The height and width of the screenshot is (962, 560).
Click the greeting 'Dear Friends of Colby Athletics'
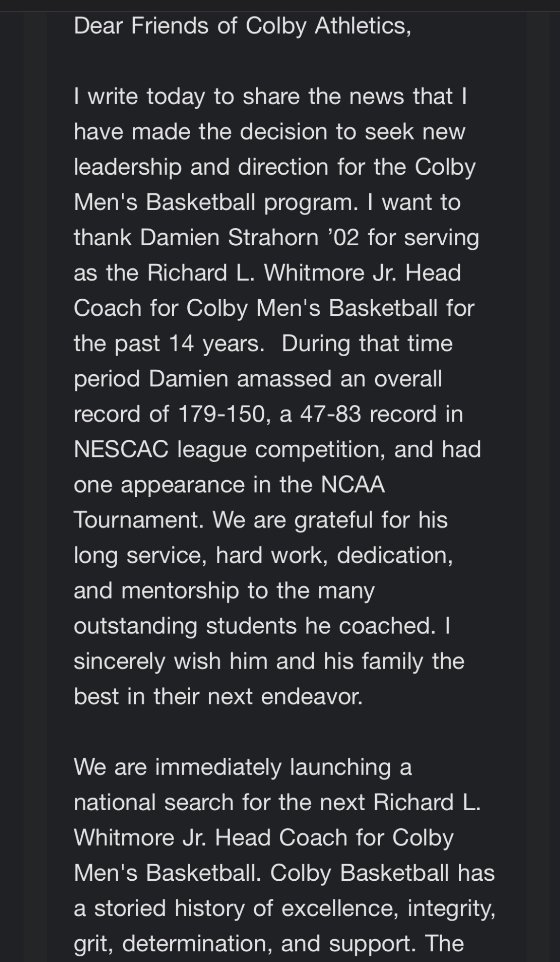[242, 25]
